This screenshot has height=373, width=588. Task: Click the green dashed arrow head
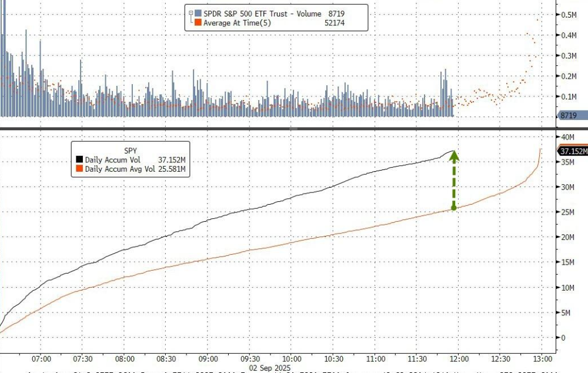pos(453,156)
